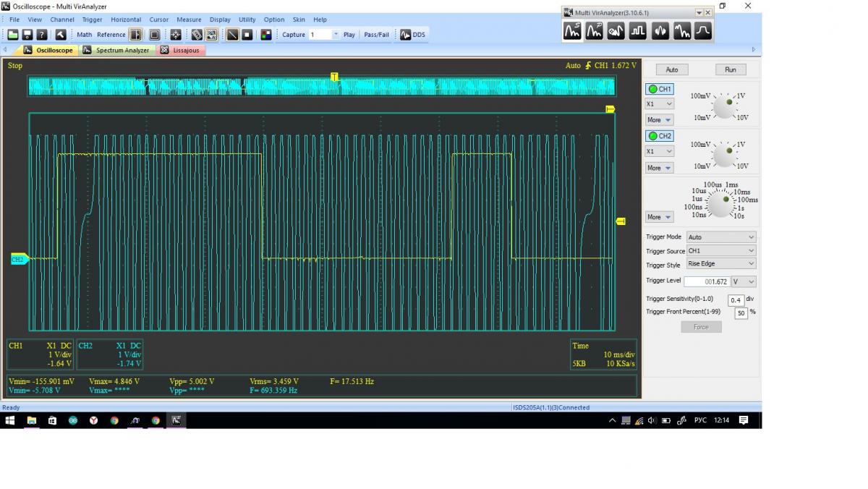Open the Measure menu
868x489 pixels.
point(189,20)
